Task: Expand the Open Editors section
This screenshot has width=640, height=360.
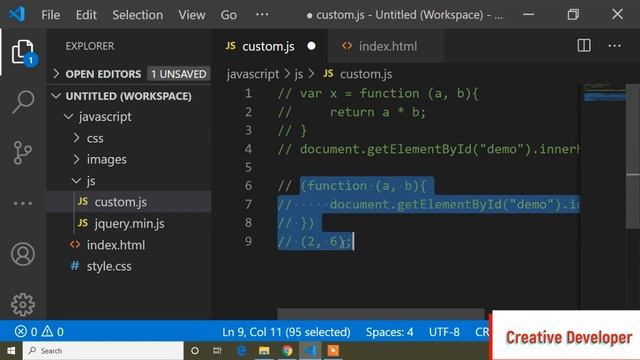Action: [103, 74]
